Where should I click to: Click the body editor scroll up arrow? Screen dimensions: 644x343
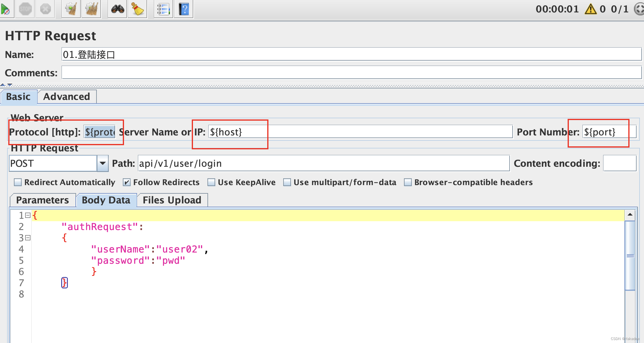tap(630, 215)
